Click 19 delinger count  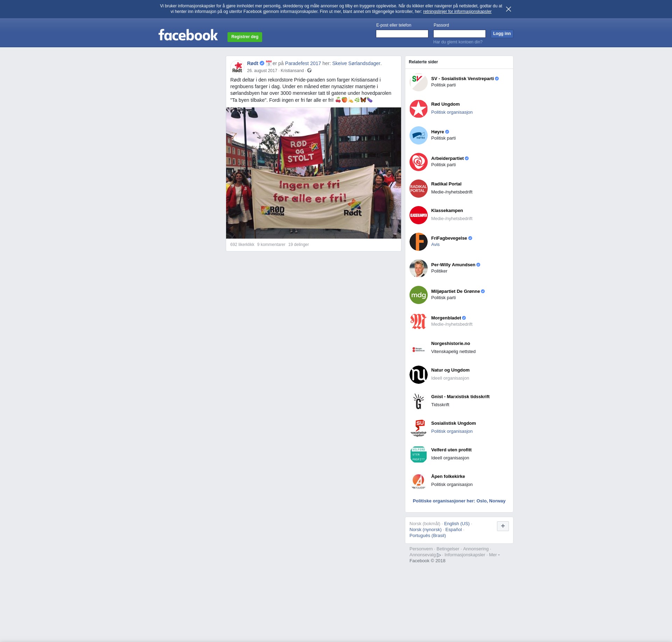coord(299,245)
